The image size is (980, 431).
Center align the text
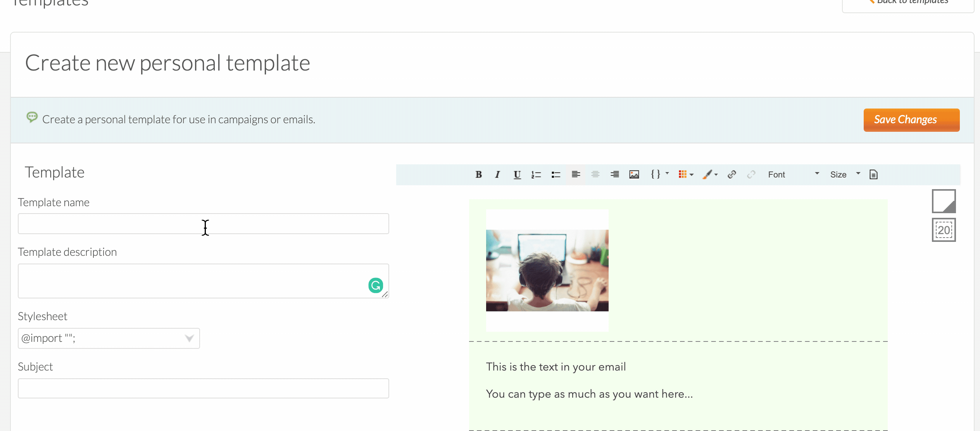(595, 174)
